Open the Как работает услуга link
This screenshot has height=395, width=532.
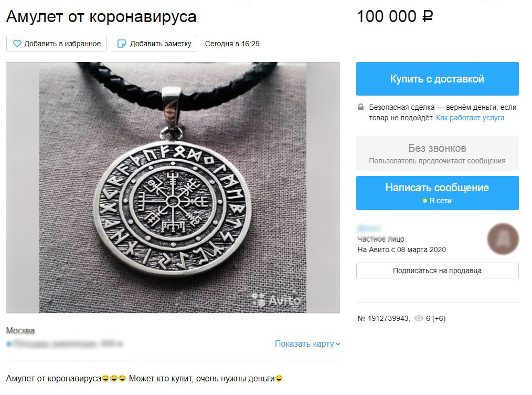point(470,118)
